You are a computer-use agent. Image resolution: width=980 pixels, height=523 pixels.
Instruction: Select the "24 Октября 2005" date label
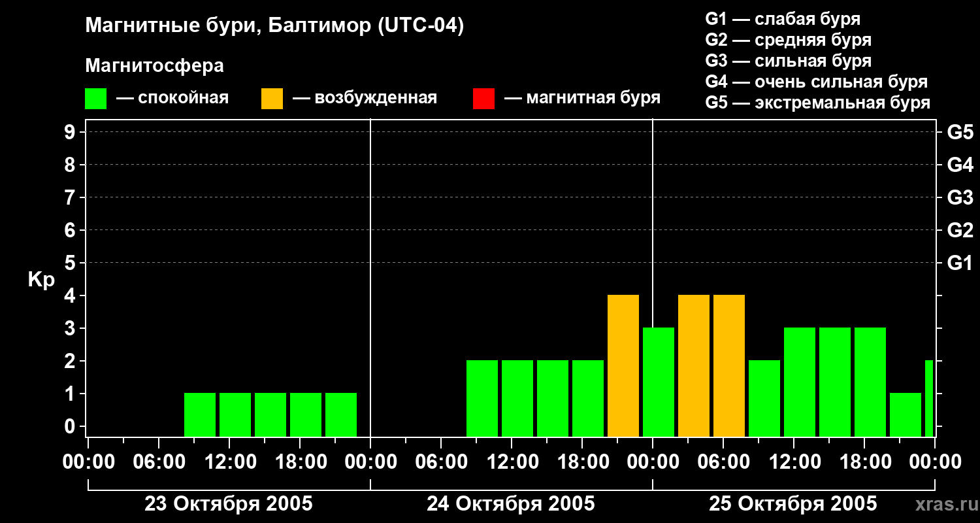(x=510, y=504)
